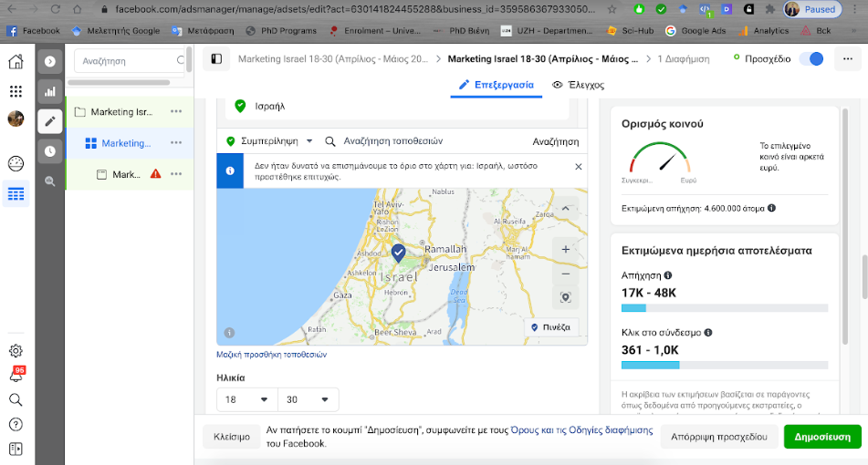The width and height of the screenshot is (868, 465).
Task: Toggle the Προσχέδιο switch
Action: (811, 58)
